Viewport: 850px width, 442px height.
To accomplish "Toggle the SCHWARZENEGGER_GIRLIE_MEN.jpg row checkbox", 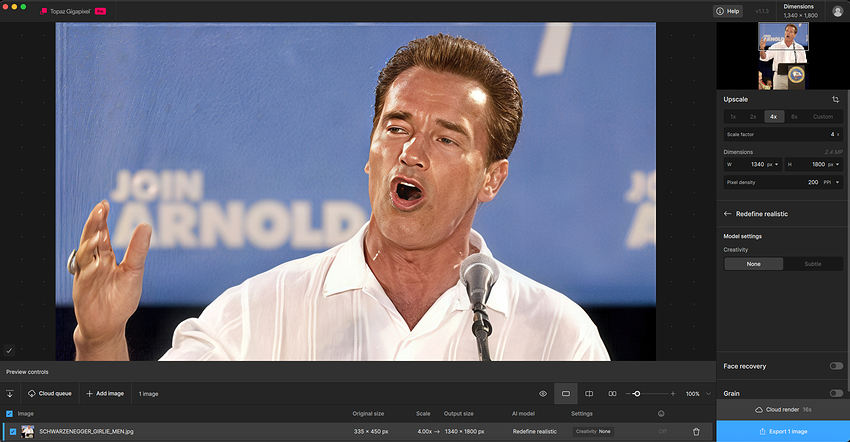I will (13, 432).
